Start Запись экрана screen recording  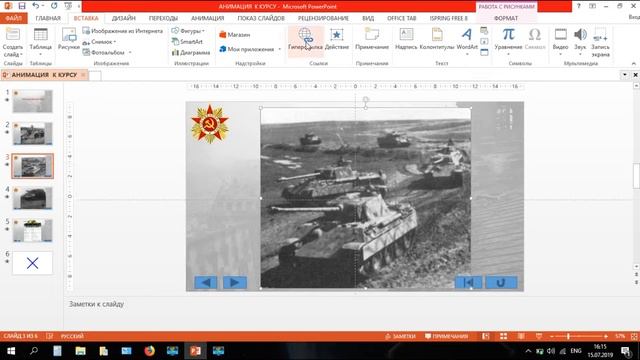point(600,42)
